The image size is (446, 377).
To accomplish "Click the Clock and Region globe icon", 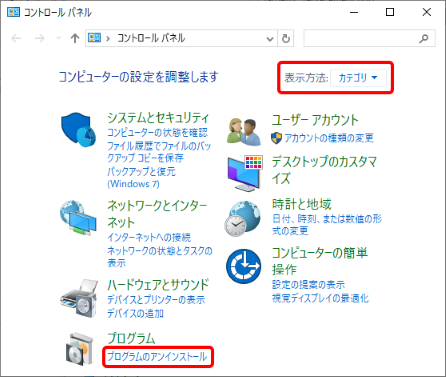I will click(242, 218).
